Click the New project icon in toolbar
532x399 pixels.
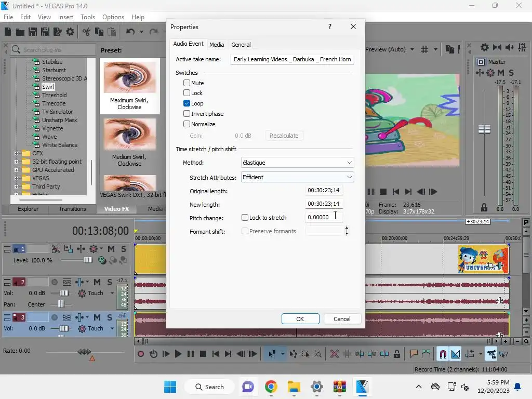[x=7, y=32]
